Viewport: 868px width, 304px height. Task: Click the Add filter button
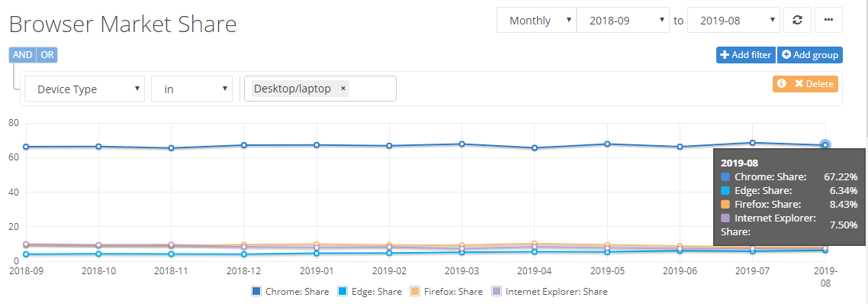coord(746,55)
